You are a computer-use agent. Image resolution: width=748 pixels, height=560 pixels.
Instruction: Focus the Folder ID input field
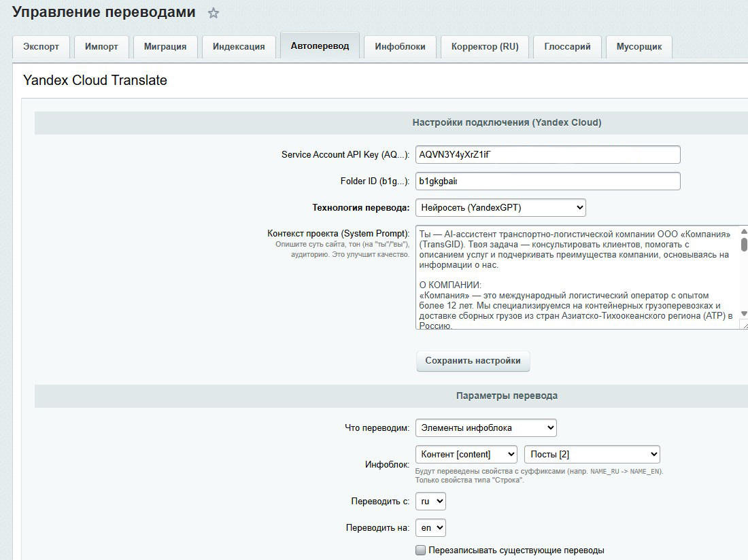(x=547, y=181)
